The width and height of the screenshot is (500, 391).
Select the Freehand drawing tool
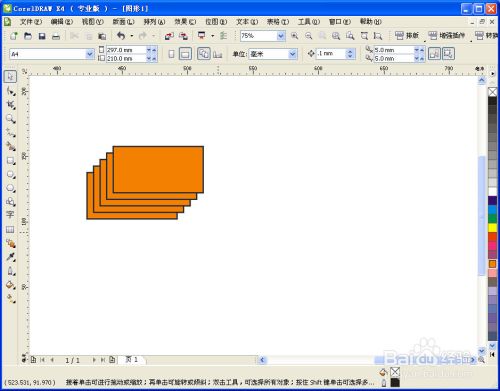coord(11,133)
